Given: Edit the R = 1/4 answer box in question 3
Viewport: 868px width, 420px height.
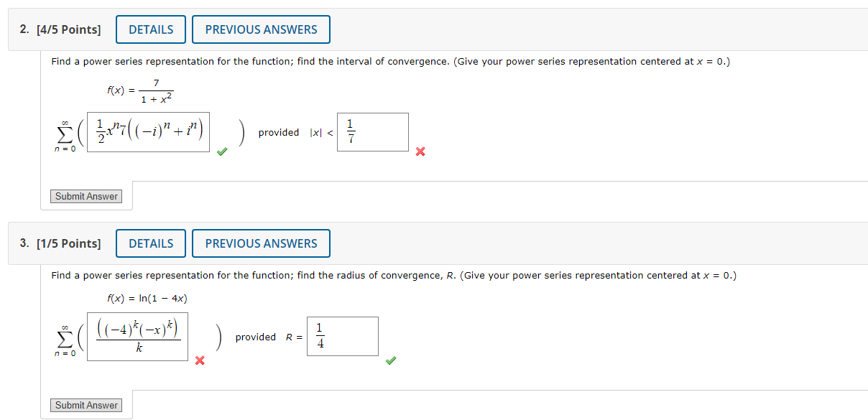Looking at the screenshot, I should (342, 336).
